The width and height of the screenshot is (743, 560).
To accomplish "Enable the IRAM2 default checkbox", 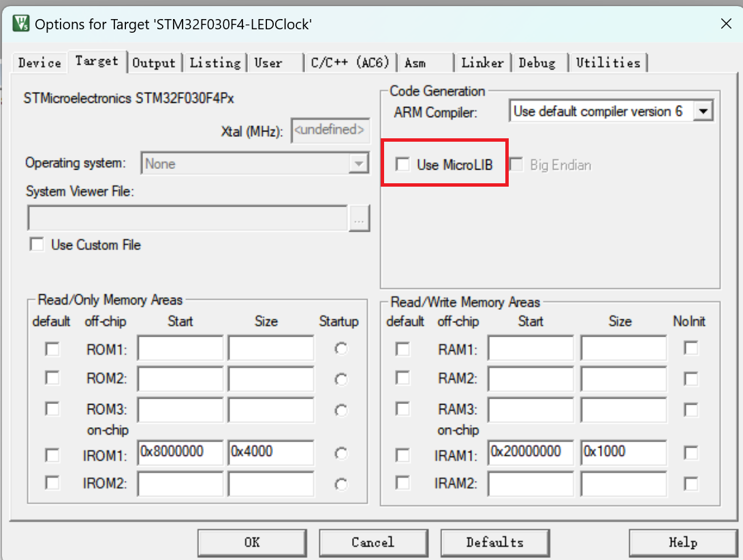I will pyautogui.click(x=402, y=483).
